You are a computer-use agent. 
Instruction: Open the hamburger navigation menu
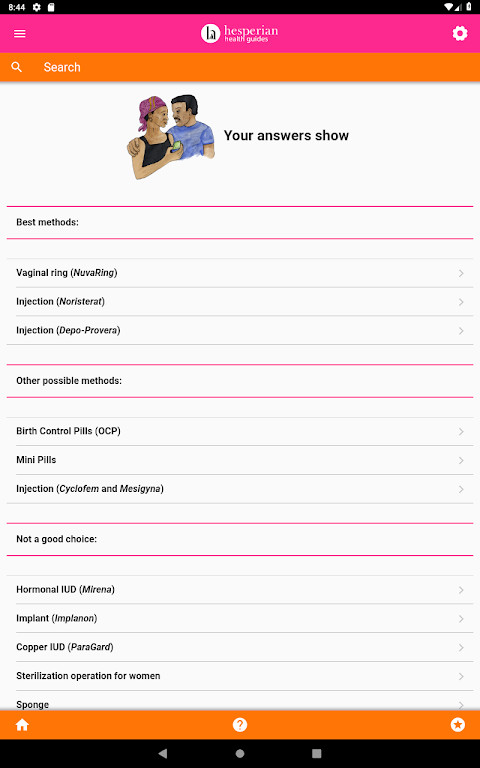20,33
